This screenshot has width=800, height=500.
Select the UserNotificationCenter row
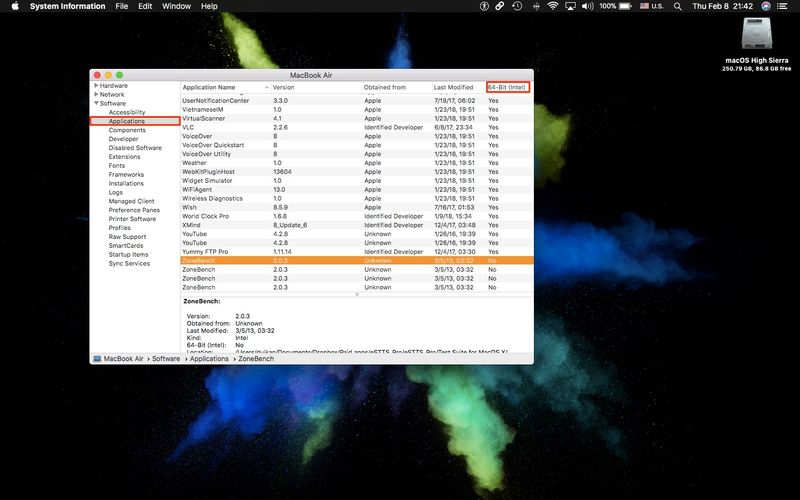click(x=357, y=101)
